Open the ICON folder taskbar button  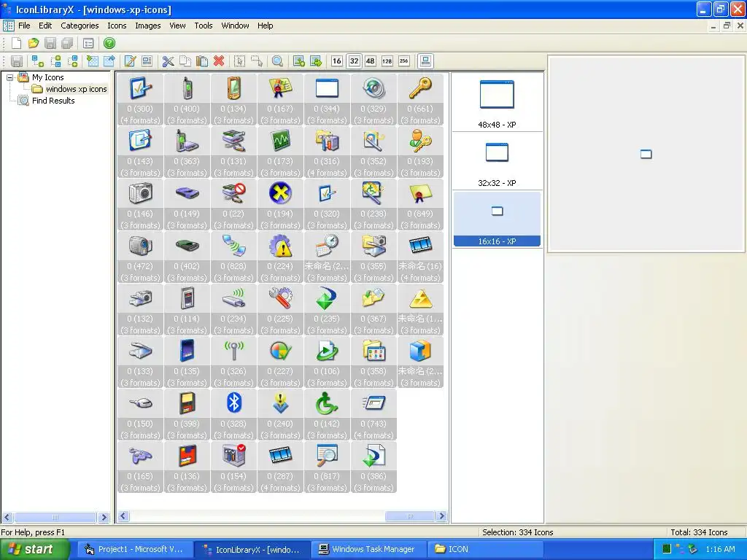[x=485, y=549]
